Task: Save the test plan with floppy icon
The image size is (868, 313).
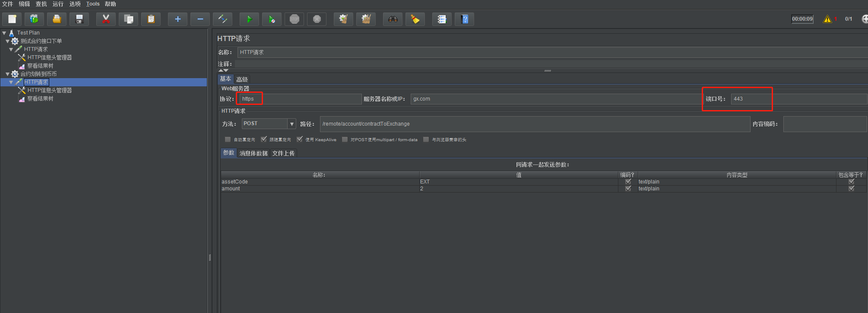Action: pyautogui.click(x=79, y=19)
